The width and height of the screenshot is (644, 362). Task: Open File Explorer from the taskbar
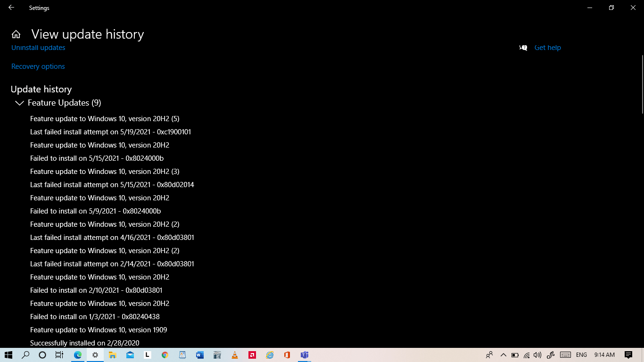[x=113, y=355]
